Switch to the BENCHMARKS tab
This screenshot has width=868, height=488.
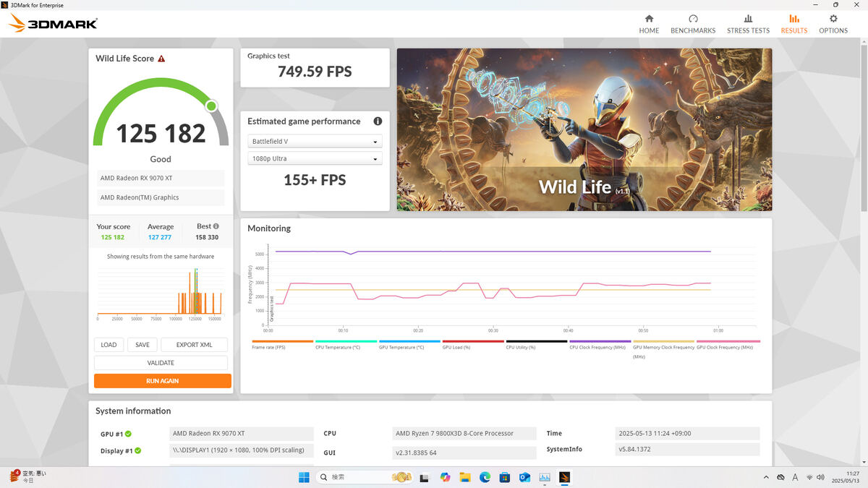pos(693,24)
